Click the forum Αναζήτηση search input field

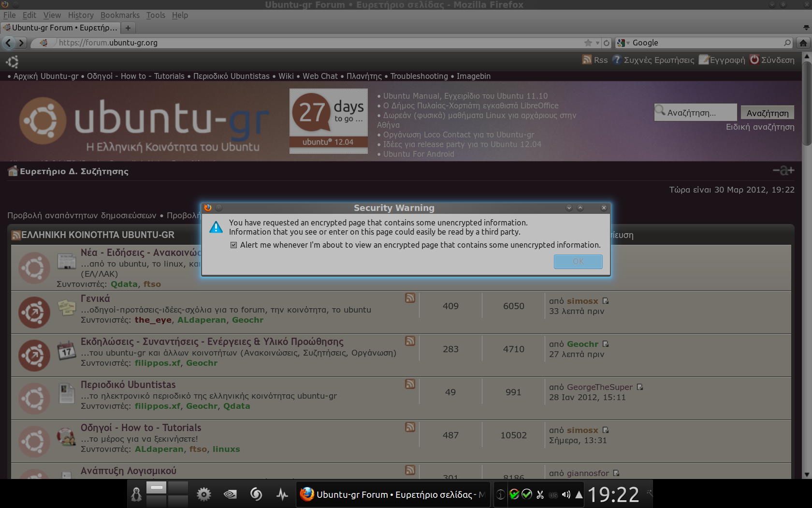696,113
